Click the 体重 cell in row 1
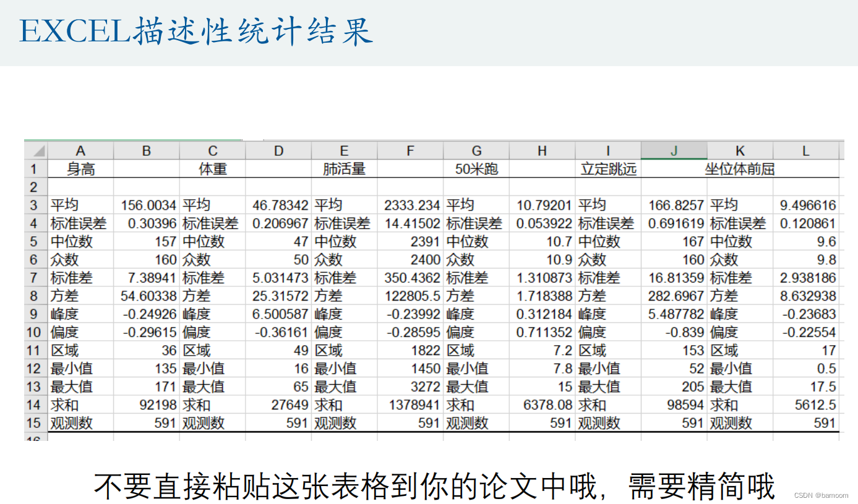858x504 pixels. click(x=213, y=169)
